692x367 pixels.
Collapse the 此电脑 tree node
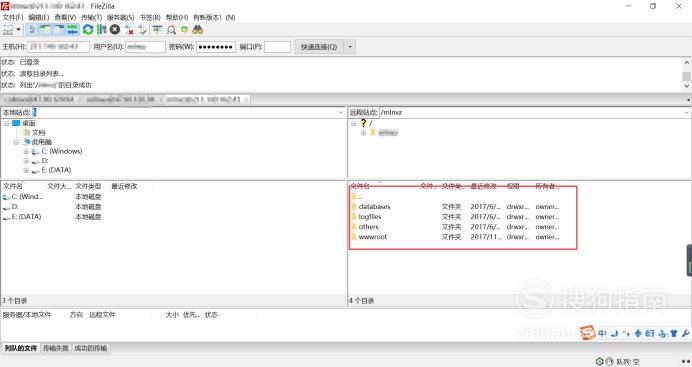16,142
